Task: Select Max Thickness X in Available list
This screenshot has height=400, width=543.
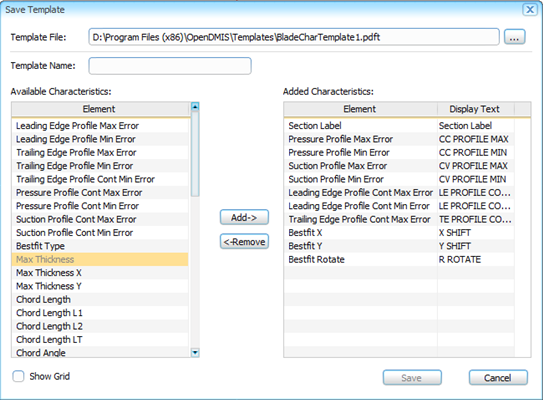Action: 100,273
